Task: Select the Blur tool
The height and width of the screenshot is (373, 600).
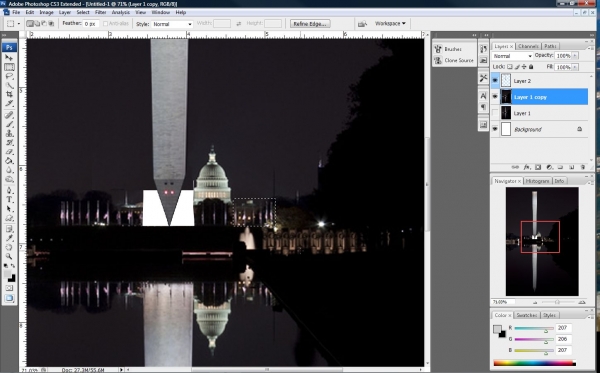Action: pos(9,170)
